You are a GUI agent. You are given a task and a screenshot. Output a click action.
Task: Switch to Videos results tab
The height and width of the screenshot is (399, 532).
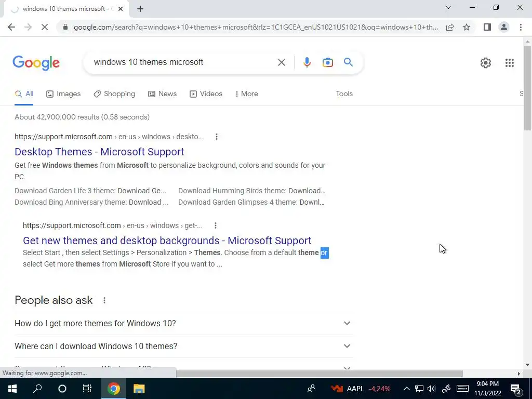(x=206, y=94)
